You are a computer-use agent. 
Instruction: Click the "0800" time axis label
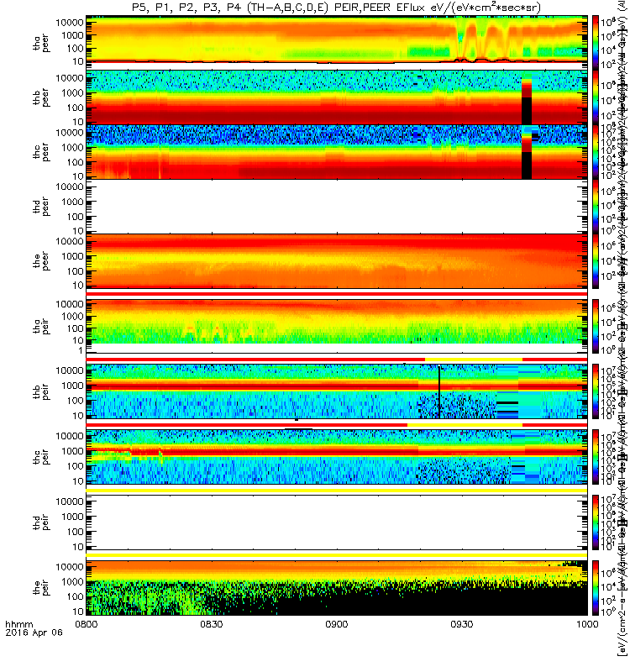[87, 624]
